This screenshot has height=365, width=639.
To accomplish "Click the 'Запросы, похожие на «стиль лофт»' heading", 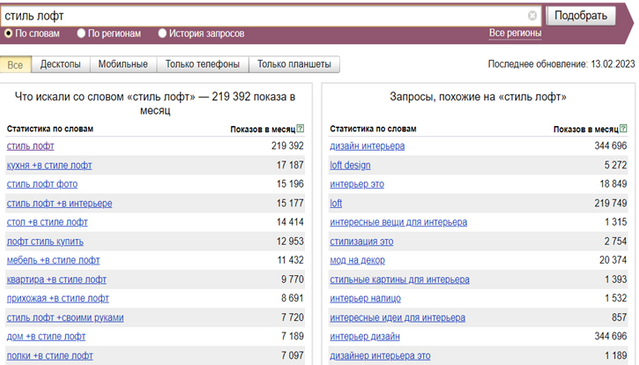I will pyautogui.click(x=478, y=97).
